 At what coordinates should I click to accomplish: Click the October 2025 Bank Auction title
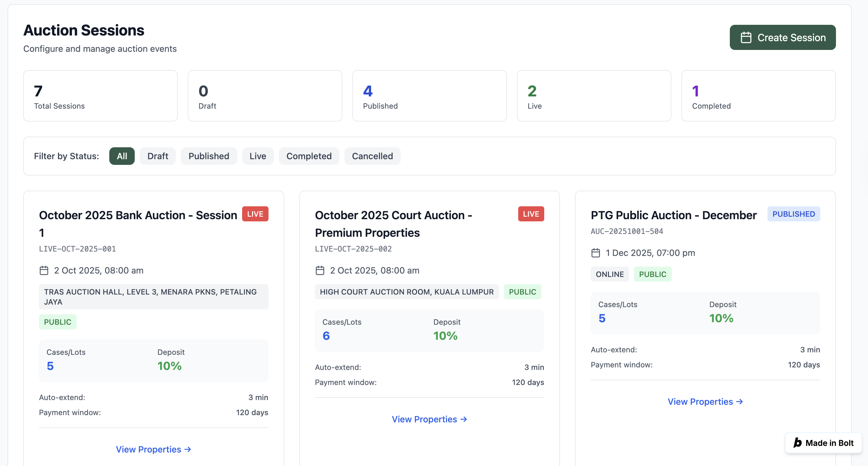click(138, 224)
